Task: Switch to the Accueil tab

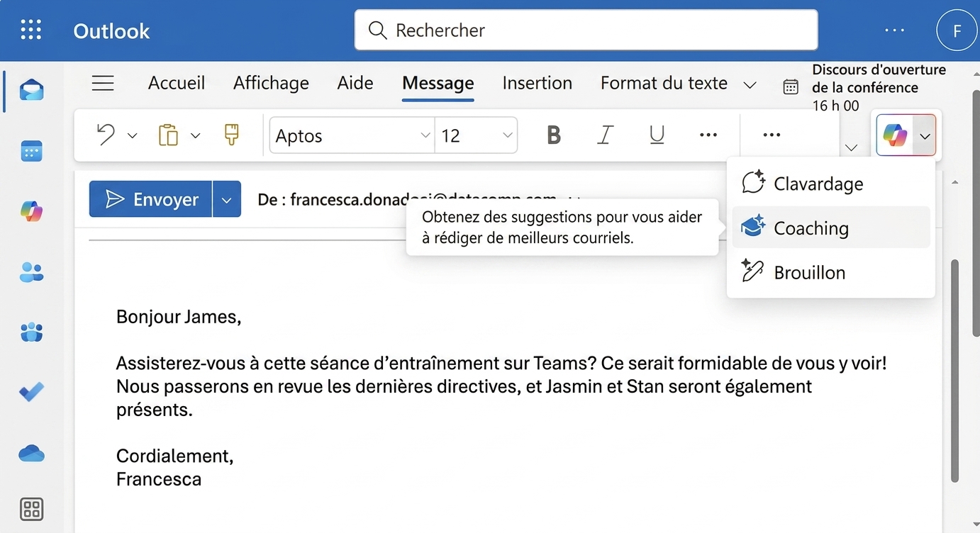Action: (x=177, y=83)
